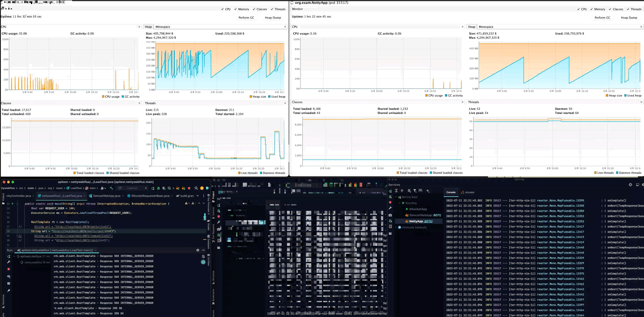Screen dimensions: 644x317
Task: Click the filter icon in Services toolbar
Action: pos(415,191)
